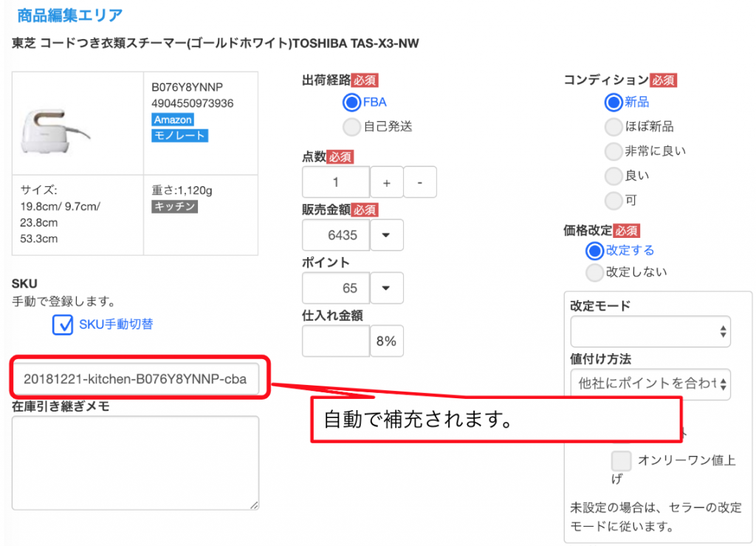The image size is (756, 546).
Task: Open 改定モード select box
Action: pos(650,332)
